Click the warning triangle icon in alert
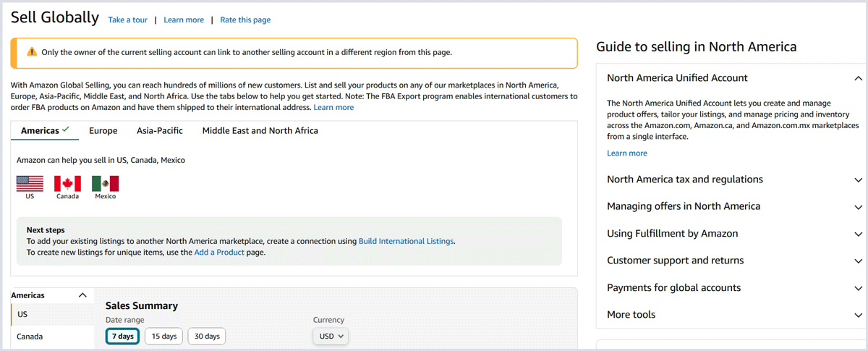 pyautogui.click(x=31, y=52)
